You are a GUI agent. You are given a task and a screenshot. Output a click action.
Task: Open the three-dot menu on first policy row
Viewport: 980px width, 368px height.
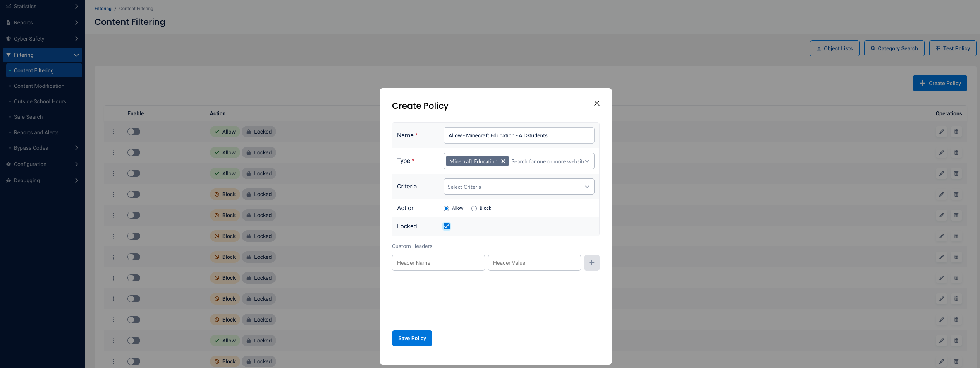coord(113,132)
